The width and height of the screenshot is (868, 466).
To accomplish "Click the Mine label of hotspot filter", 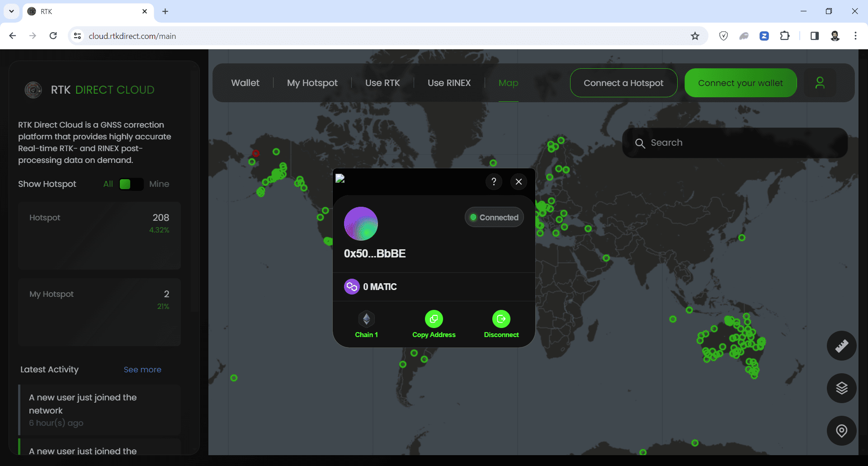I will click(159, 184).
